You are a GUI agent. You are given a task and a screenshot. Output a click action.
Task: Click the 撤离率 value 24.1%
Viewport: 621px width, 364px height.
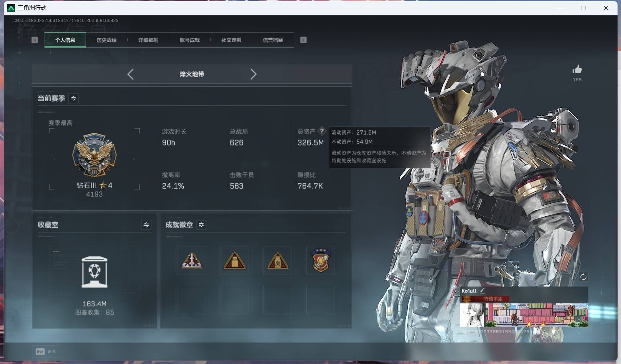tap(173, 186)
